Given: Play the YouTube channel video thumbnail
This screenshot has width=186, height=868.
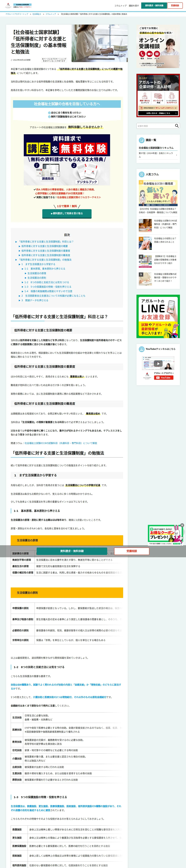Looking at the screenshot, I should (x=158, y=363).
